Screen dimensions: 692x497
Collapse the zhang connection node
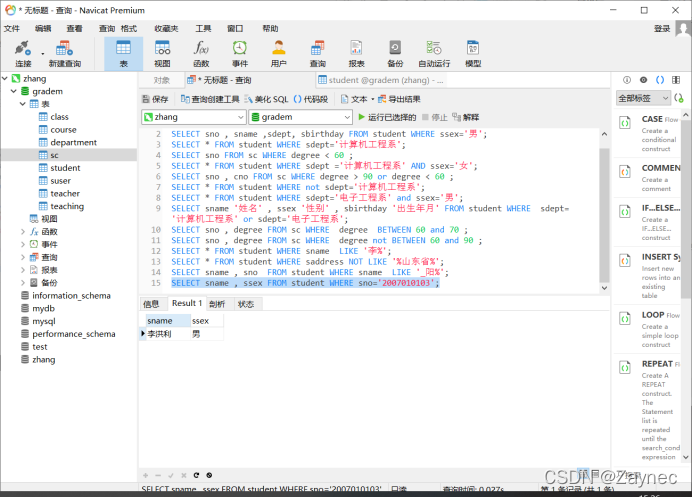tap(5, 78)
